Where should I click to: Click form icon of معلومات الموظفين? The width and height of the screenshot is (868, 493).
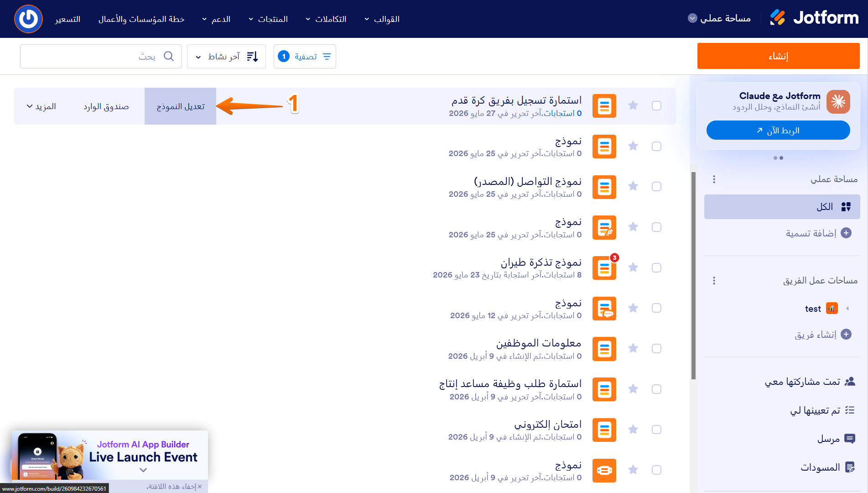pyautogui.click(x=604, y=349)
